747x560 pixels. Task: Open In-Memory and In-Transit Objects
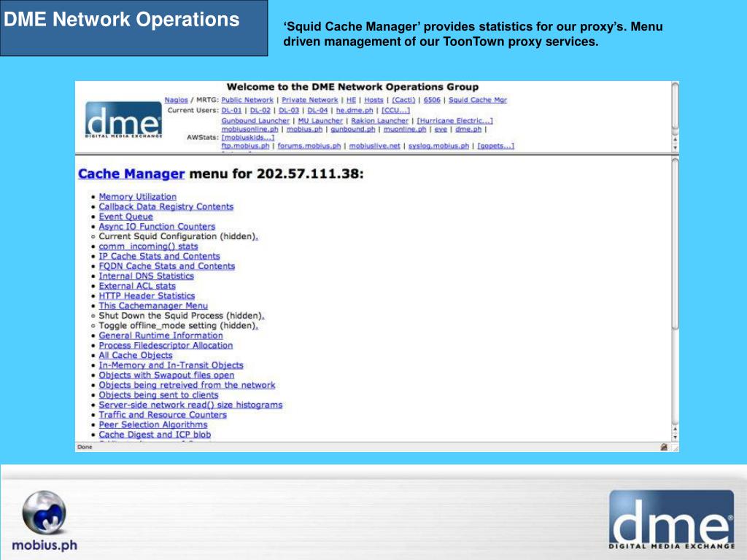171,365
